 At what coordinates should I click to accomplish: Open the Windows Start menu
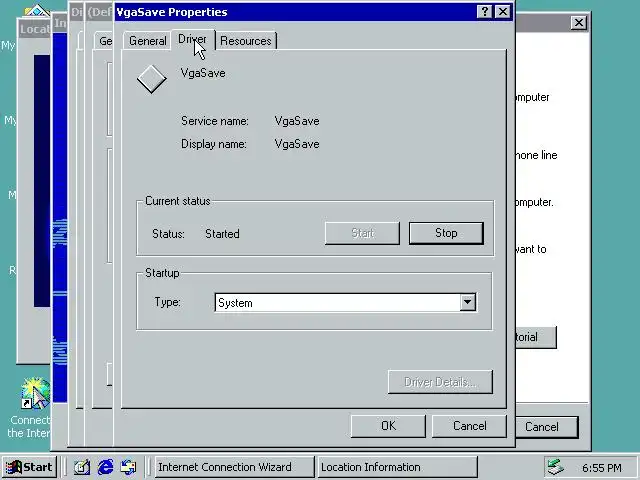(x=29, y=467)
